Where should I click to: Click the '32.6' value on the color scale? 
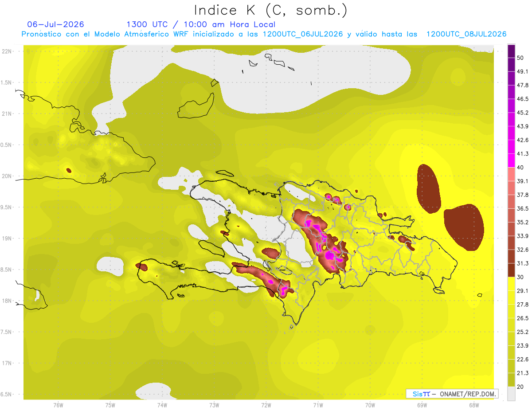pyautogui.click(x=523, y=250)
